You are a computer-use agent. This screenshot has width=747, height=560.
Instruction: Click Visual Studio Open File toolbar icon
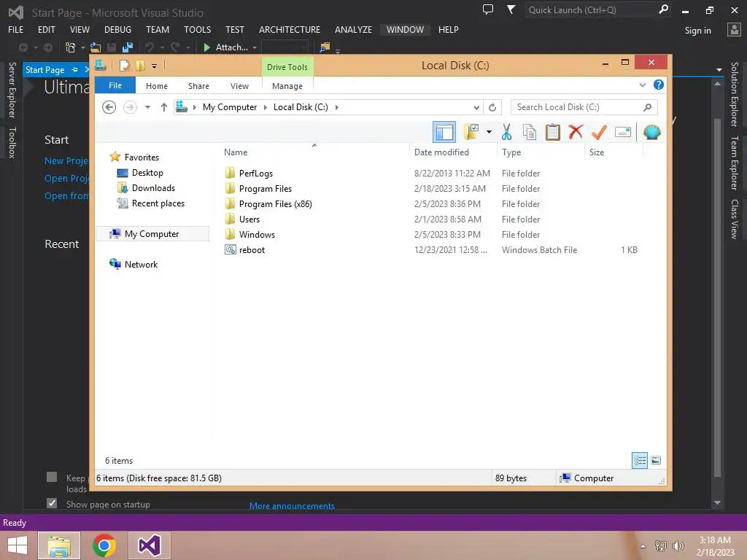point(96,47)
